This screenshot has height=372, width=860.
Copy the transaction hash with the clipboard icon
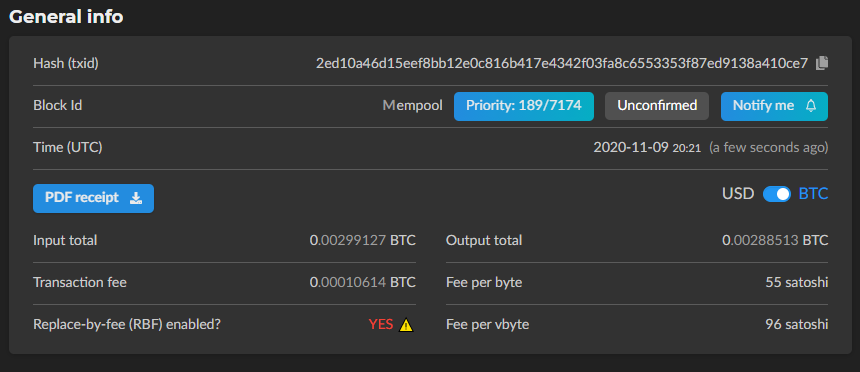pyautogui.click(x=821, y=63)
